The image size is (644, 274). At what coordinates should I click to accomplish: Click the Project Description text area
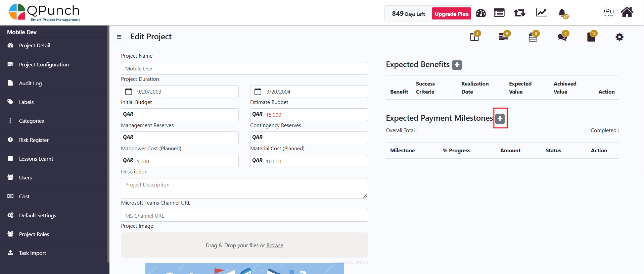[244, 188]
